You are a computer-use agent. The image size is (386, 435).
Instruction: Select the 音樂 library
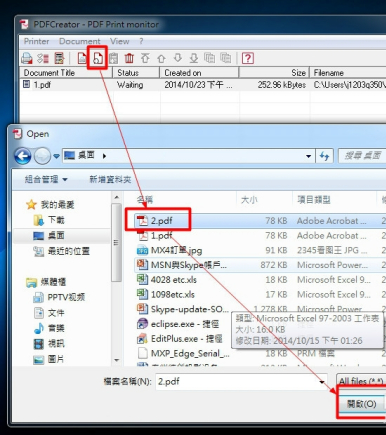coord(49,328)
